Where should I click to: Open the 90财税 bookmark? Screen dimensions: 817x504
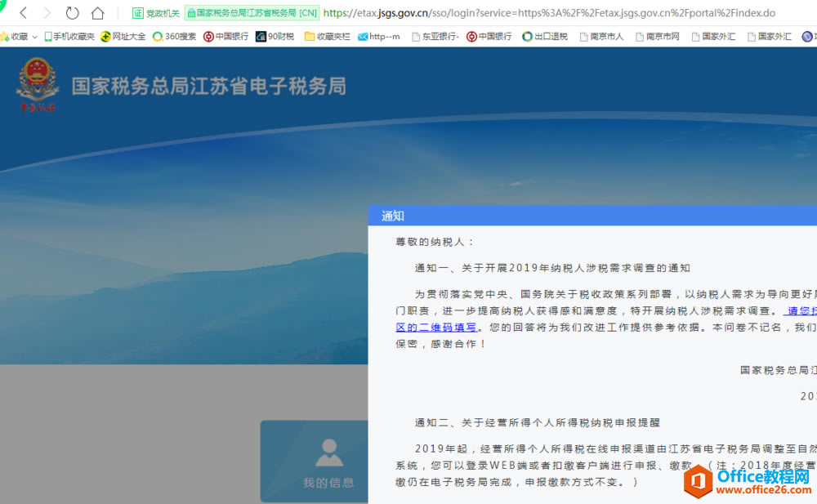[275, 37]
